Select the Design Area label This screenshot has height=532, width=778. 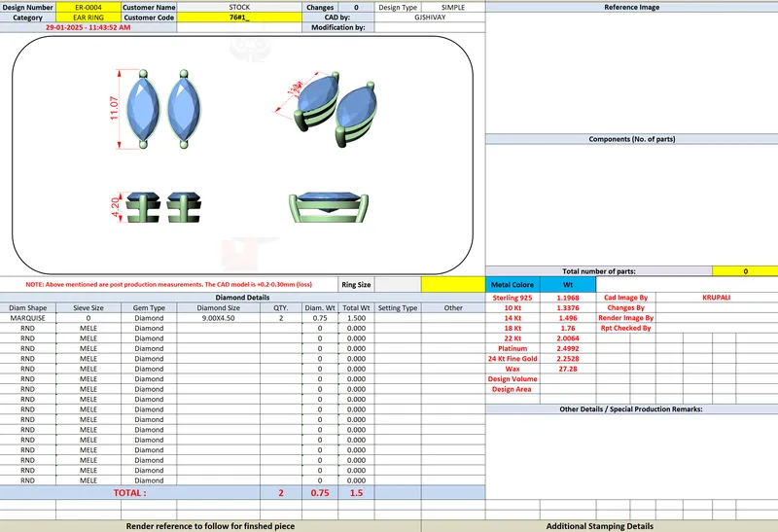tap(513, 389)
